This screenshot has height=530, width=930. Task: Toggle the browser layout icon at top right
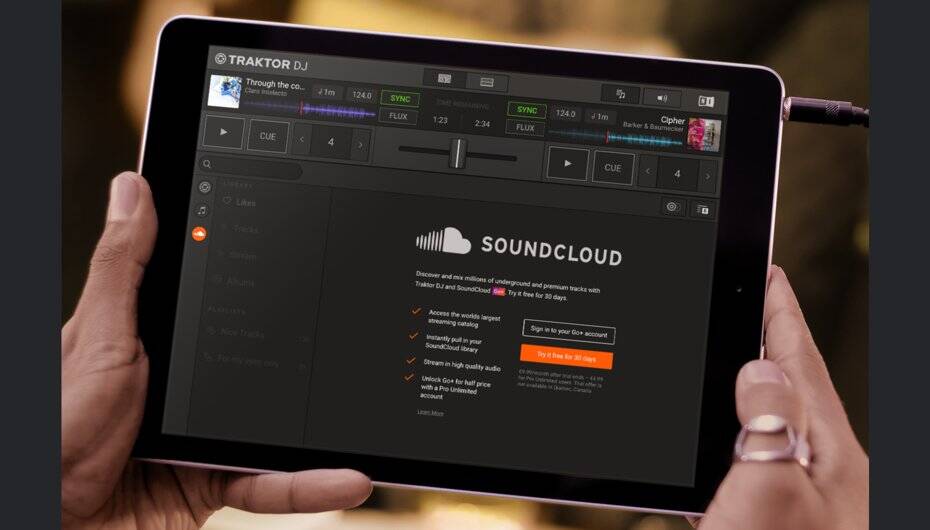coord(706,101)
